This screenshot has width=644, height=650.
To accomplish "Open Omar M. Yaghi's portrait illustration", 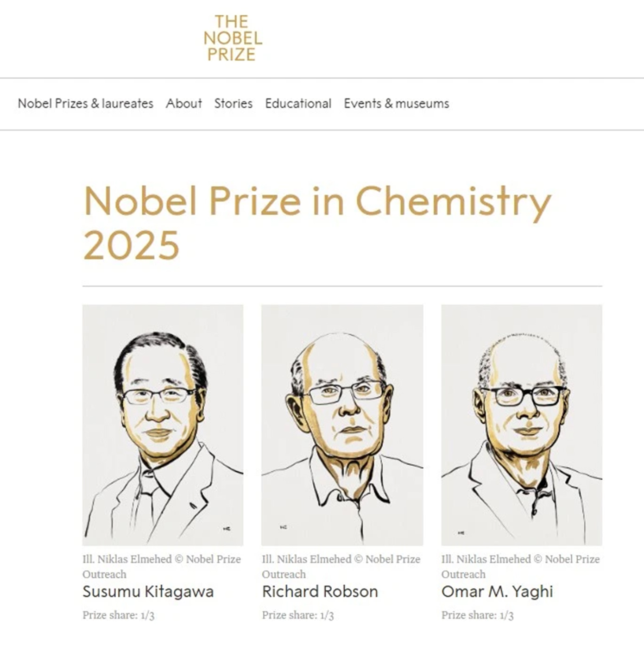I will (x=521, y=425).
